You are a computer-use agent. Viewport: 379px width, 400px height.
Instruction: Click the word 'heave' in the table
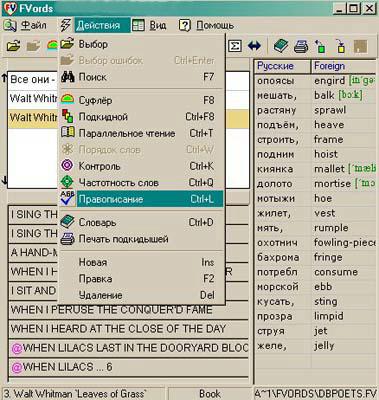click(329, 125)
